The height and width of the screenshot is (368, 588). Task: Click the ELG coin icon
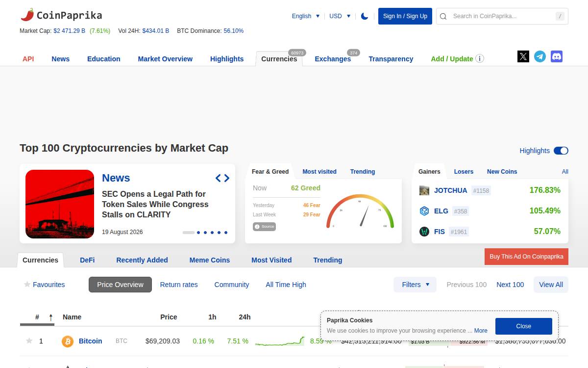[424, 211]
